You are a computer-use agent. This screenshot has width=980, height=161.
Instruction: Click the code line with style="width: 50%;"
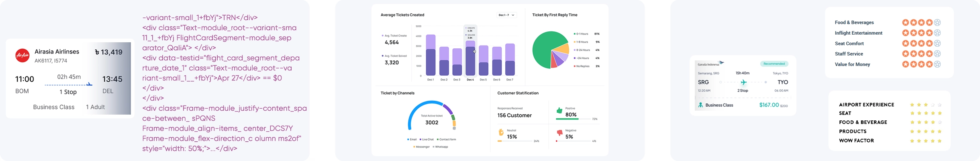(x=190, y=149)
